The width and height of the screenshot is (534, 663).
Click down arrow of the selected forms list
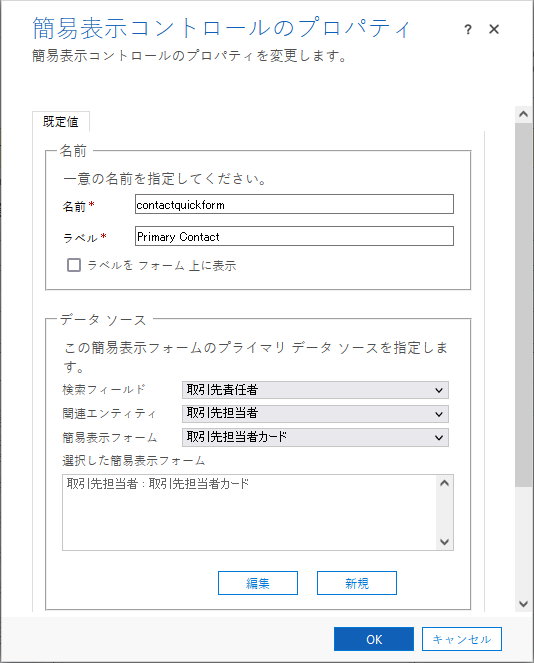click(x=444, y=542)
